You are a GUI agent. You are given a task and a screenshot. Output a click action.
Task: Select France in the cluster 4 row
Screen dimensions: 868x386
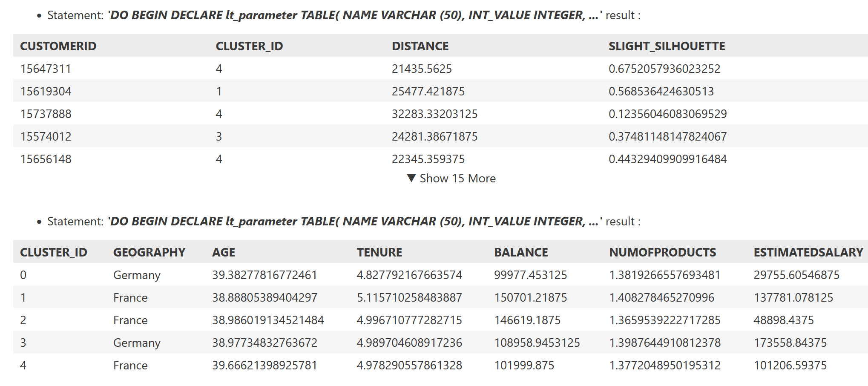[x=130, y=365]
